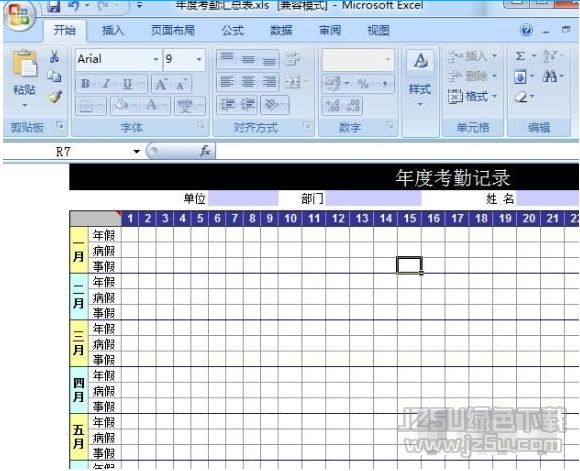Align text to the top of the cell
The width and height of the screenshot is (580, 471).
tap(227, 58)
